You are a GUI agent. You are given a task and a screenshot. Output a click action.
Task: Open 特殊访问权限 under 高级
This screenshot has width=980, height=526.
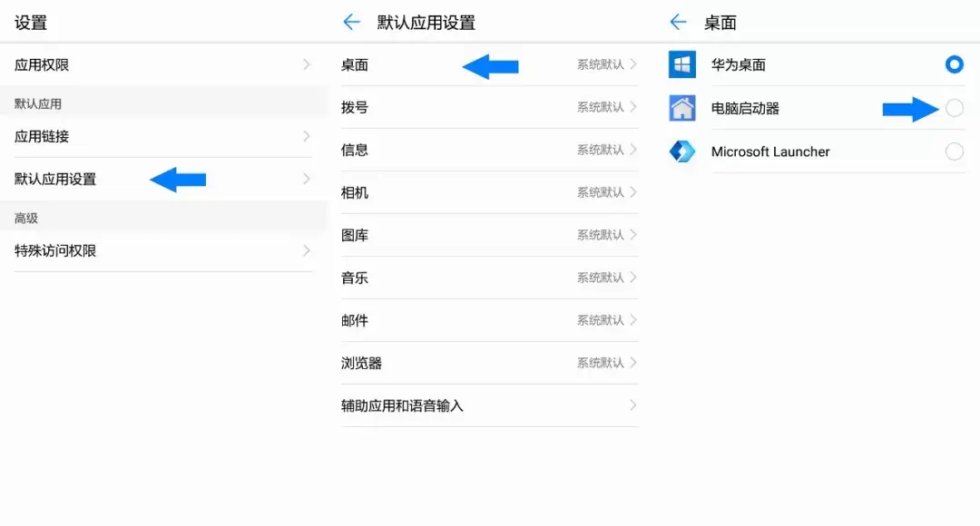pyautogui.click(x=163, y=250)
